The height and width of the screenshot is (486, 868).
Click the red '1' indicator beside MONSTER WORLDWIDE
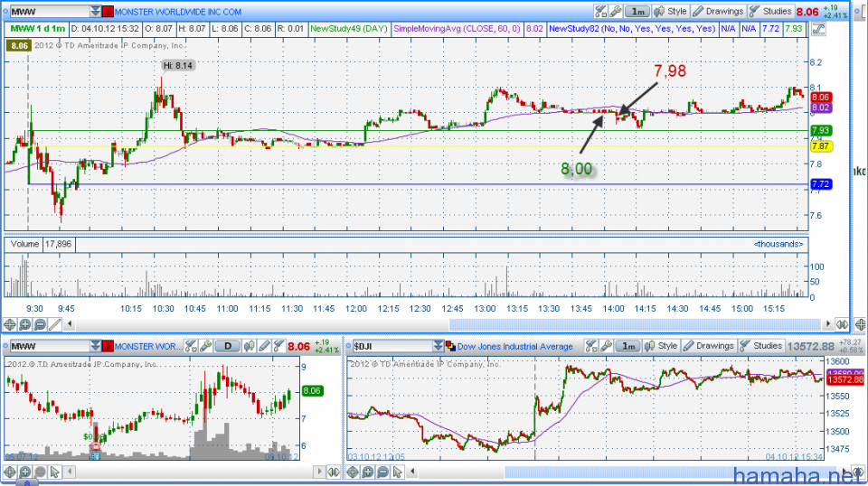[x=108, y=12]
